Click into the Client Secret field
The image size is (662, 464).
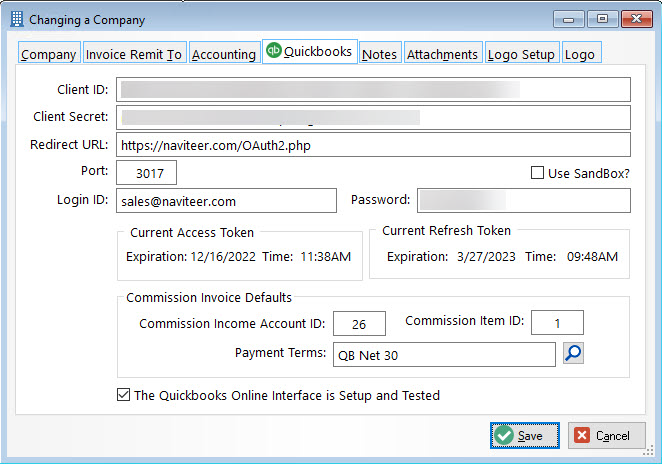(x=373, y=117)
